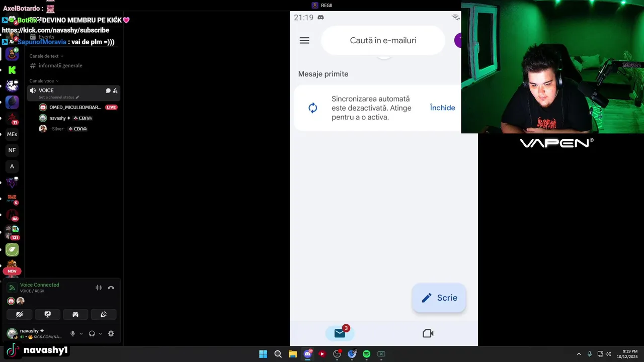Image resolution: width=644 pixels, height=362 pixels.
Task: Open the NF server in Discord
Action: (12, 150)
